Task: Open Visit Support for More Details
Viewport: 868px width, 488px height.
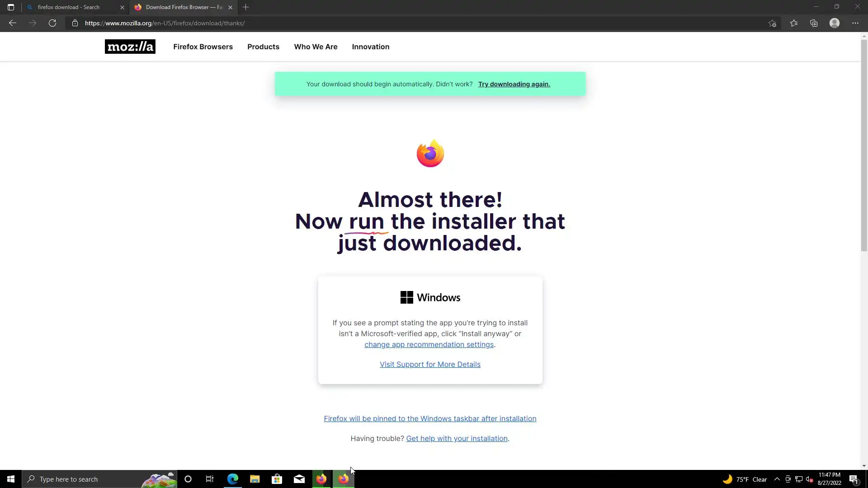Action: tap(430, 364)
